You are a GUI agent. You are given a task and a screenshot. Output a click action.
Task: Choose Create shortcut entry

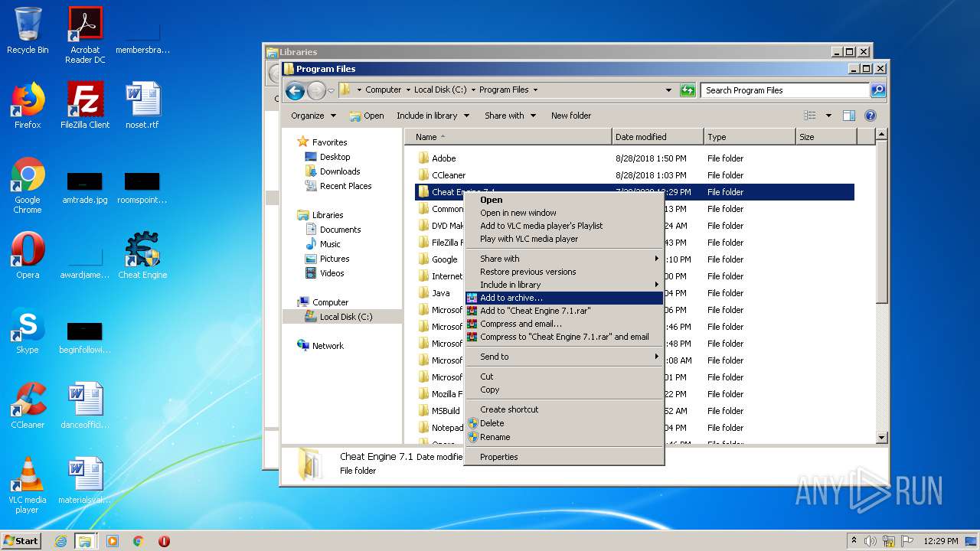pyautogui.click(x=563, y=409)
